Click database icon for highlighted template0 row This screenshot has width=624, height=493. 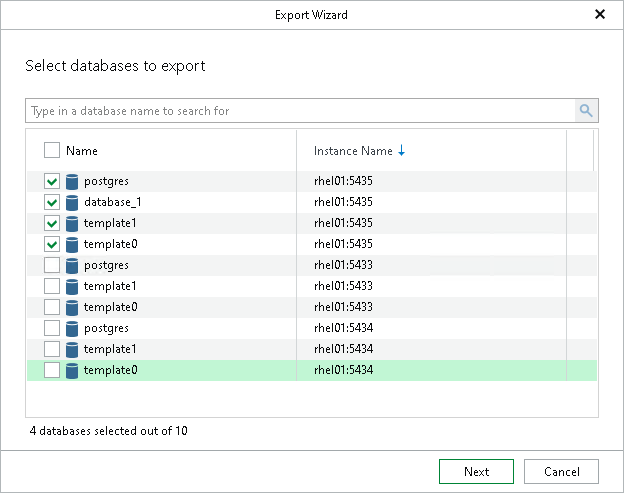pos(72,370)
